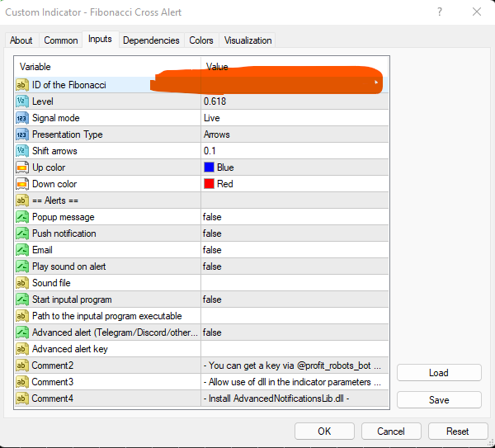Click the Cancel button
This screenshot has height=448, width=495.
coord(391,431)
